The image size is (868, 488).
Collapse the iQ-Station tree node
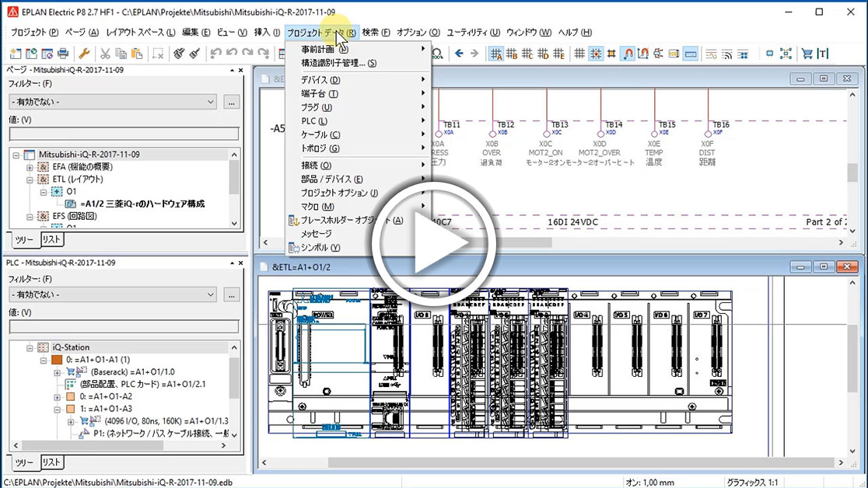[30, 347]
